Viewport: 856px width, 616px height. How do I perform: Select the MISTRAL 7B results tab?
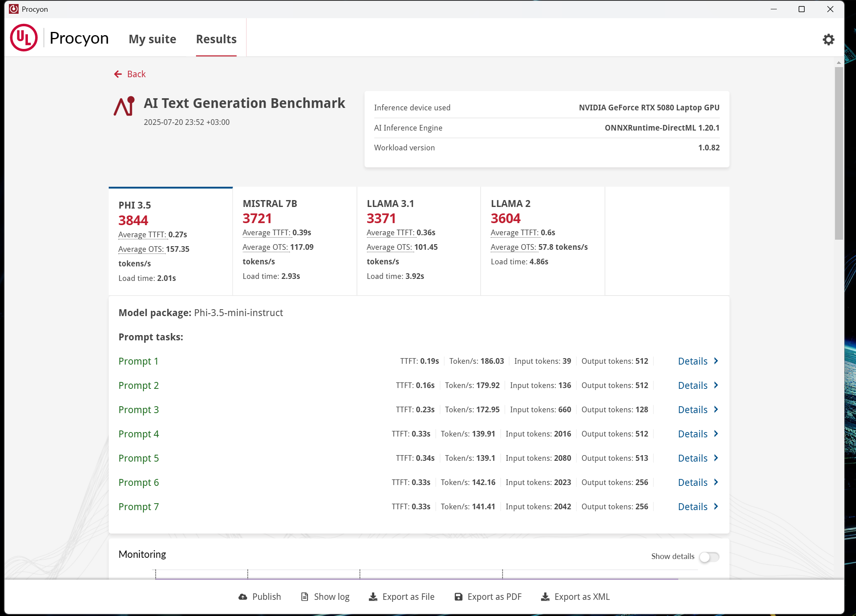tap(295, 241)
